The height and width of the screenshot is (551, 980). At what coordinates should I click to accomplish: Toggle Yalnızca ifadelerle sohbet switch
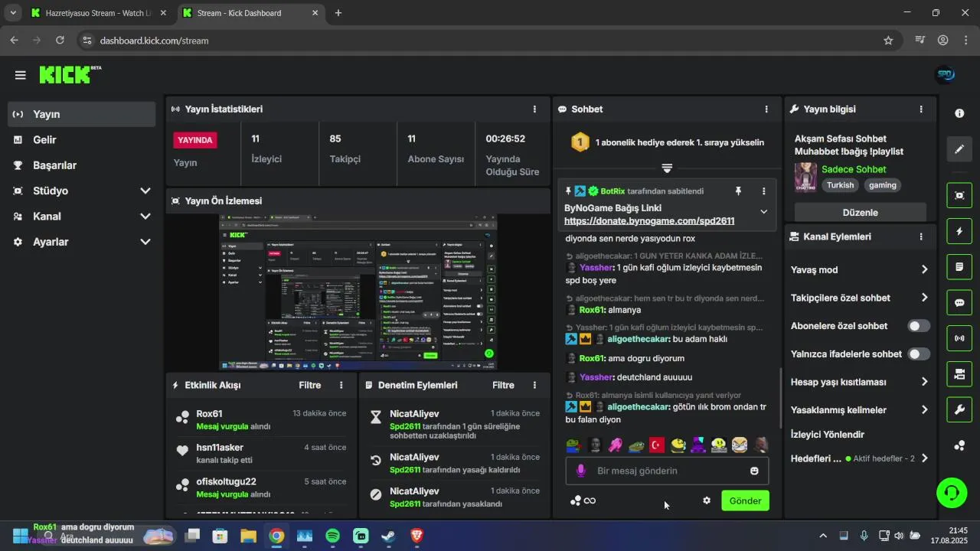tap(919, 354)
